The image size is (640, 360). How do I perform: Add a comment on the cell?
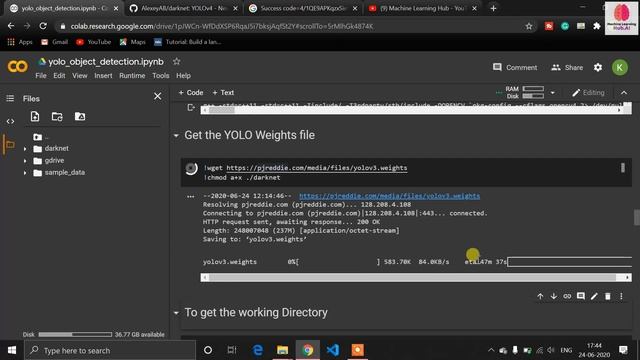(580, 296)
